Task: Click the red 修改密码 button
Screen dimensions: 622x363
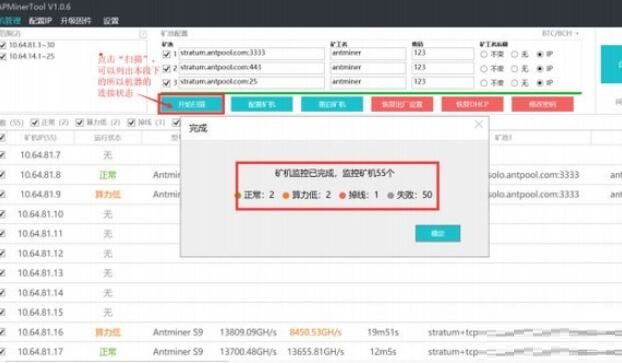Action: coord(543,104)
